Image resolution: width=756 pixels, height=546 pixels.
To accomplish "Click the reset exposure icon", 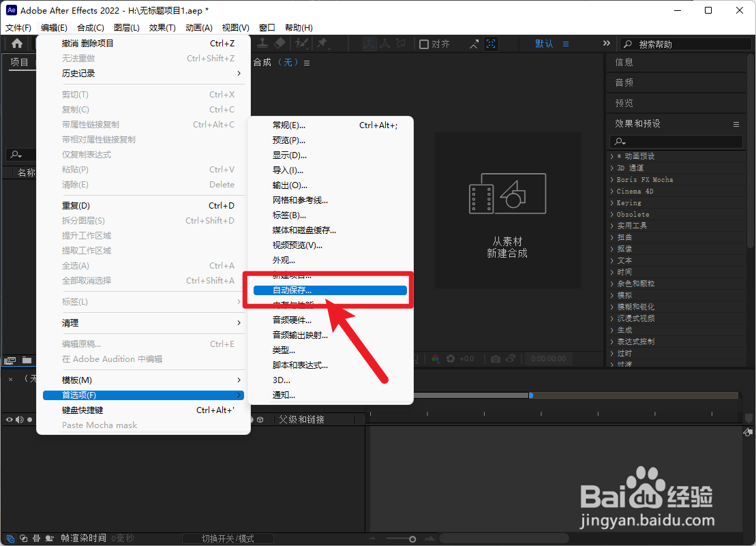I will point(451,359).
